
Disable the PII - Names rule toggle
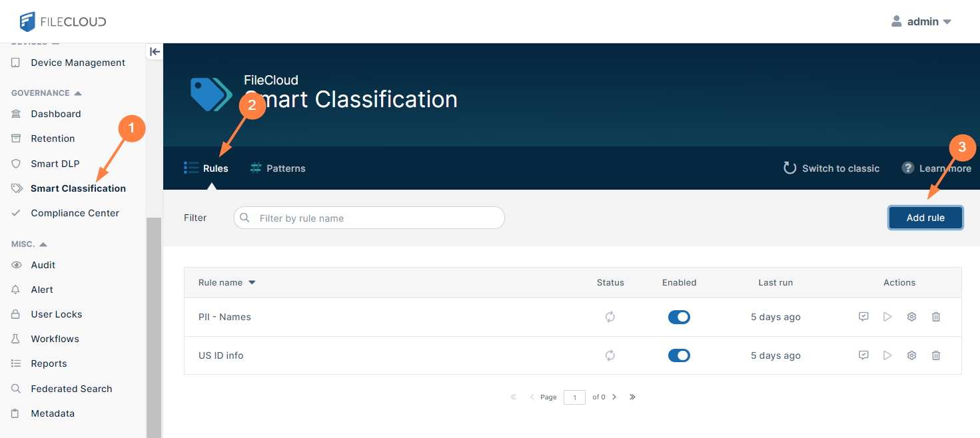(x=679, y=317)
